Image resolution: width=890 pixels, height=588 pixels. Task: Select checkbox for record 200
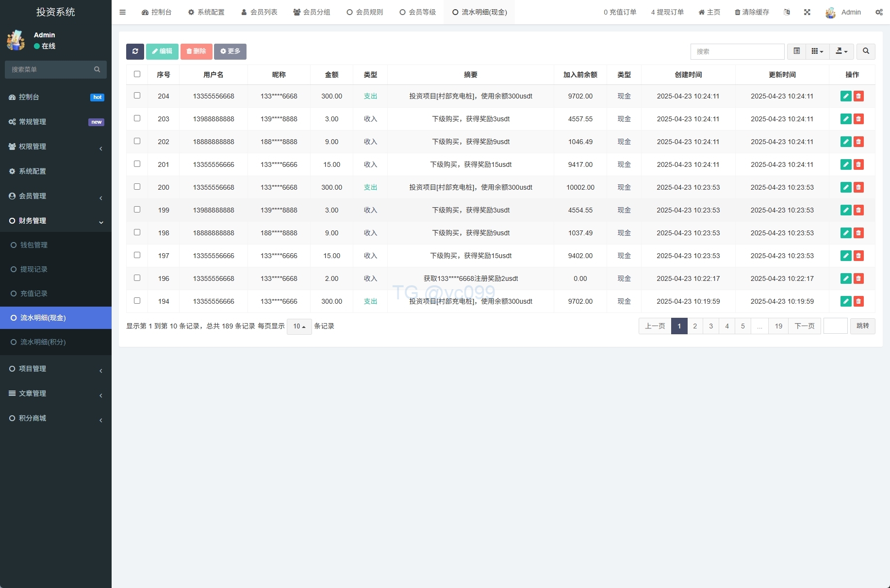pyautogui.click(x=137, y=187)
